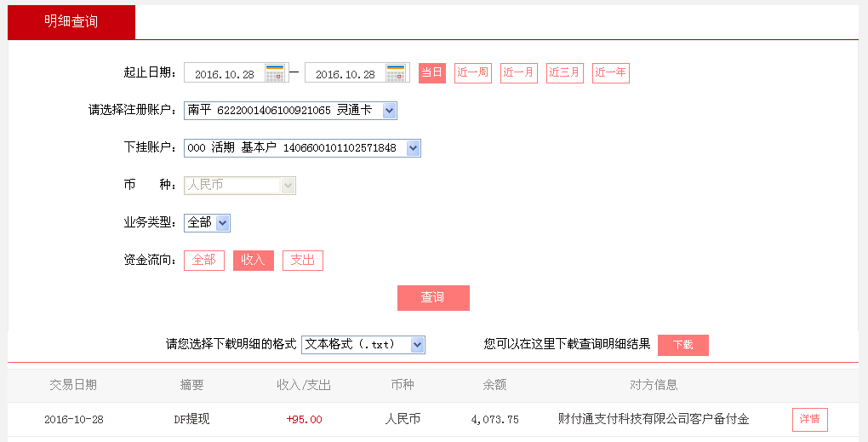Open the start date calendar icon
Viewport: 868px width, 442px height.
[x=275, y=73]
